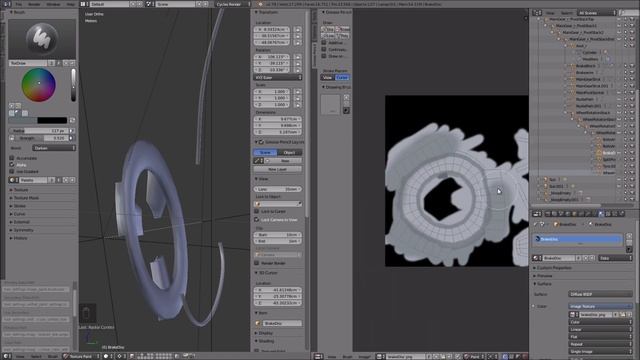
Task: Toggle the Grease Pencil Layers checkbox
Action: pos(262,142)
